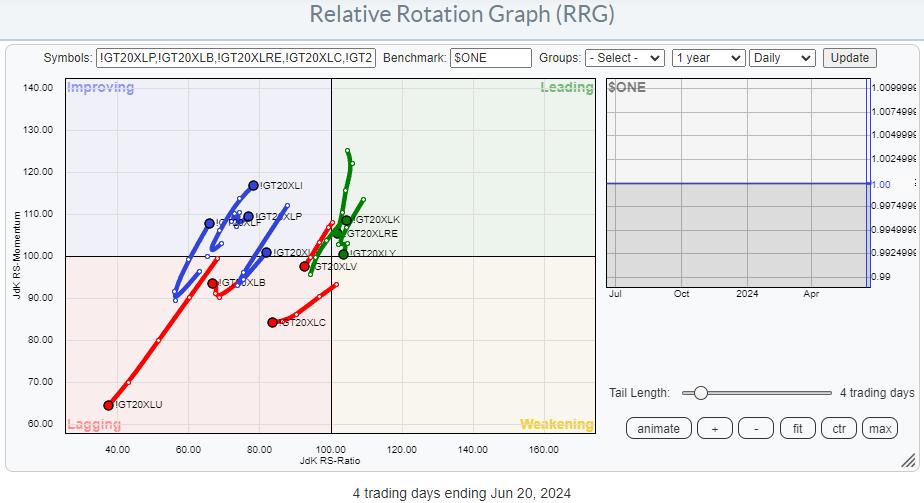Click the Benchmark $ONE input field

point(490,58)
